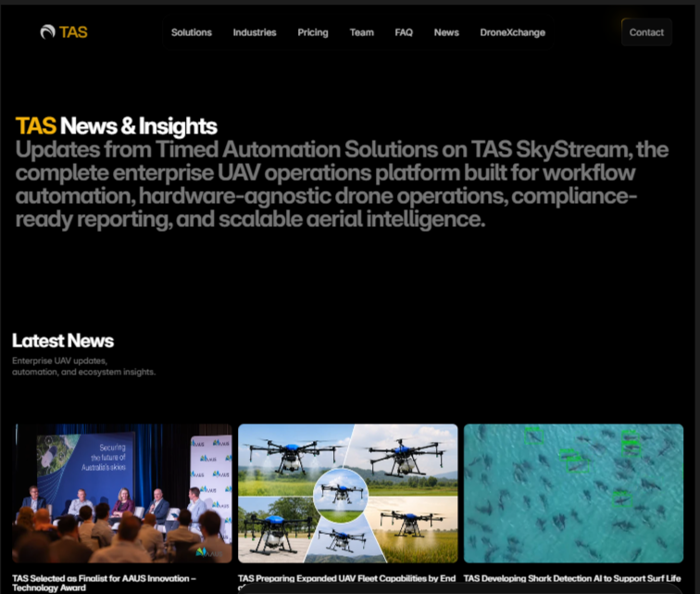Open the Industries nav item
The image size is (700, 594).
(255, 32)
